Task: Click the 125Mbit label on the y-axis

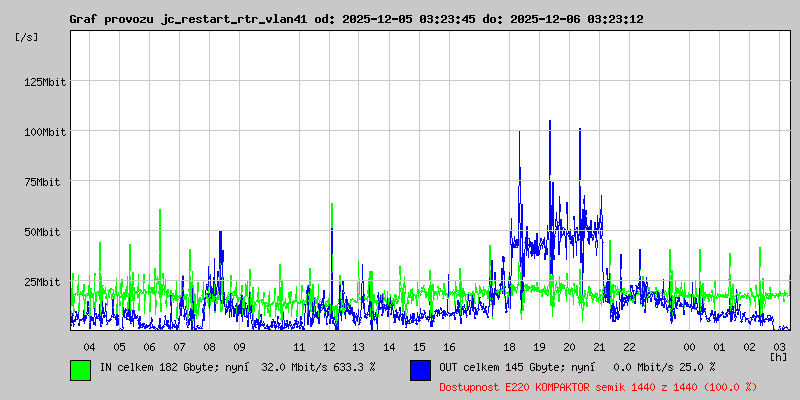Action: 44,81
